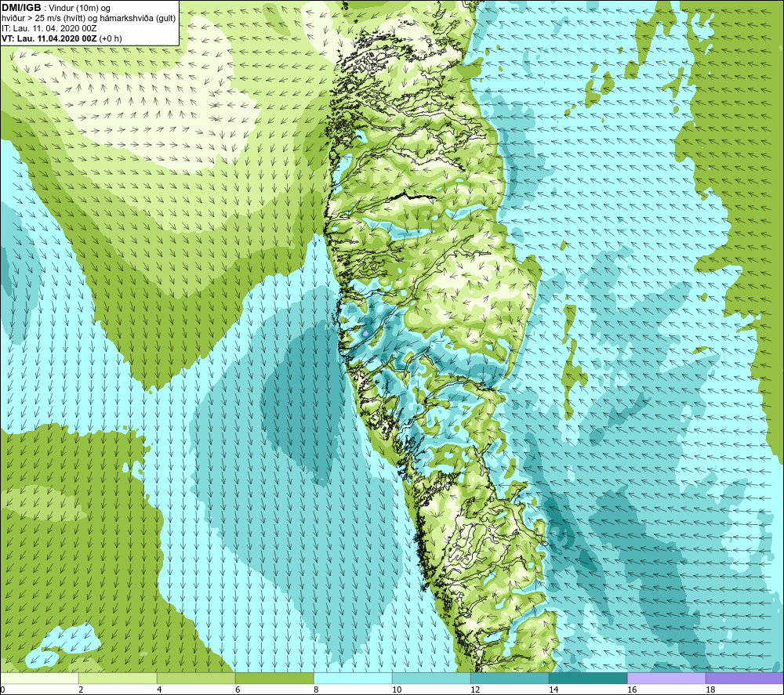This screenshot has height=695, width=784.
Task: Click the 6–8 m/s olive green swatch
Action: click(x=274, y=678)
